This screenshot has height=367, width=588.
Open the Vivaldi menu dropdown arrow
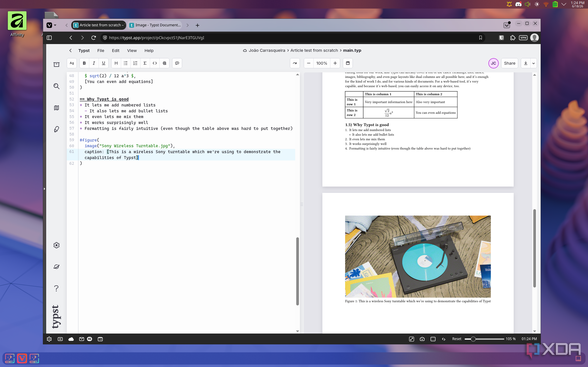(x=55, y=25)
